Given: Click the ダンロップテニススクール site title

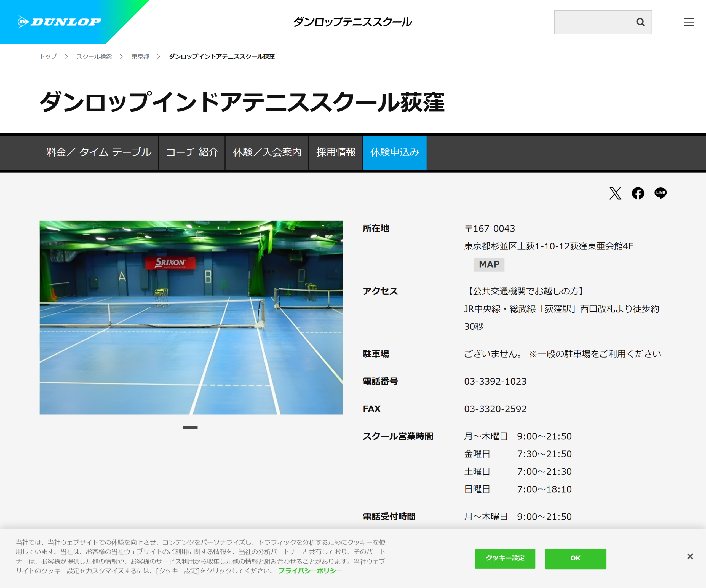Looking at the screenshot, I should [352, 22].
